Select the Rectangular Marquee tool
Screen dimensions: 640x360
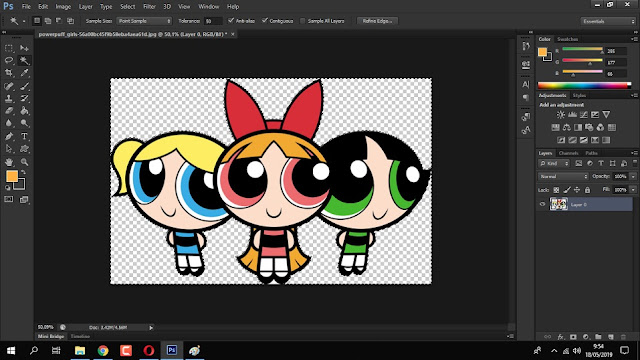coord(9,48)
